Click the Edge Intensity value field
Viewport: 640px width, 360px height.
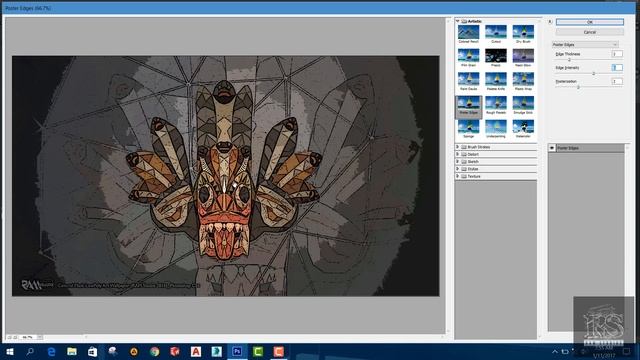pyautogui.click(x=617, y=67)
